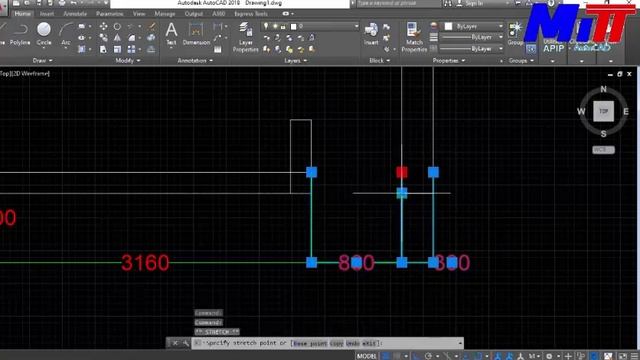Activate the Scale tool in Modify
640x360 pixels.
click(x=117, y=49)
